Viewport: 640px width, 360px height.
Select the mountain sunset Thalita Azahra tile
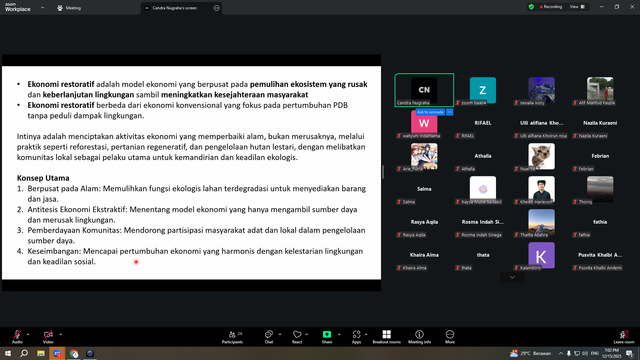pyautogui.click(x=541, y=222)
